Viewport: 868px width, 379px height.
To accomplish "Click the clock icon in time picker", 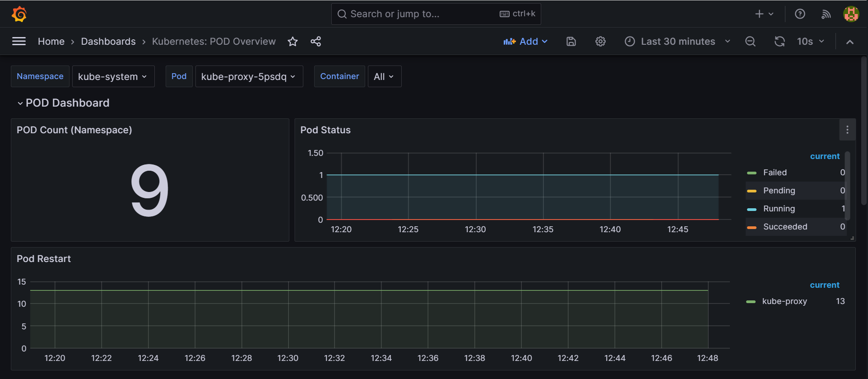I will click(630, 42).
